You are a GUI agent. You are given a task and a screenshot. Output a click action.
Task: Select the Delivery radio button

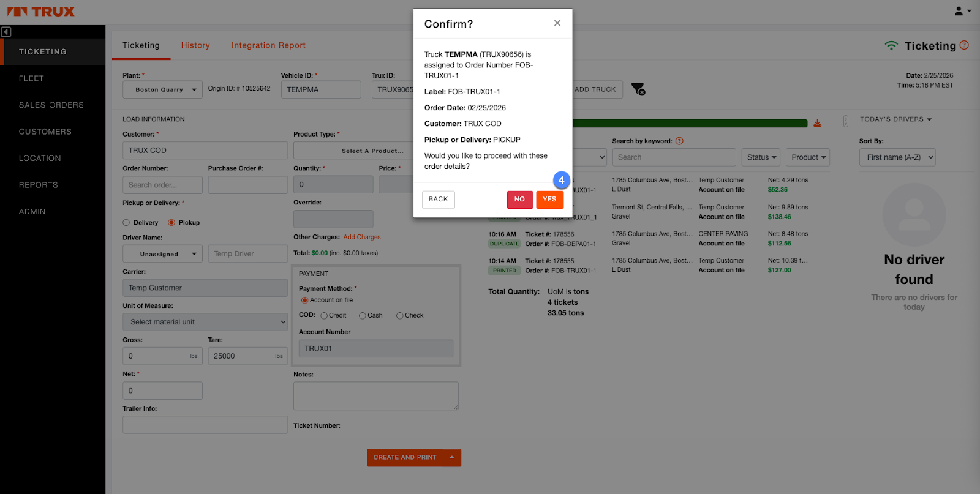tap(126, 223)
